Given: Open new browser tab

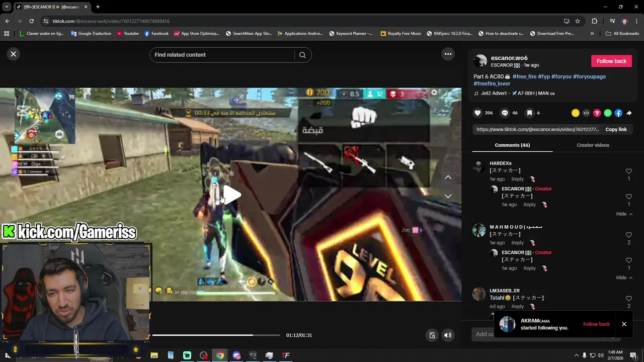Looking at the screenshot, I should click(x=98, y=7).
